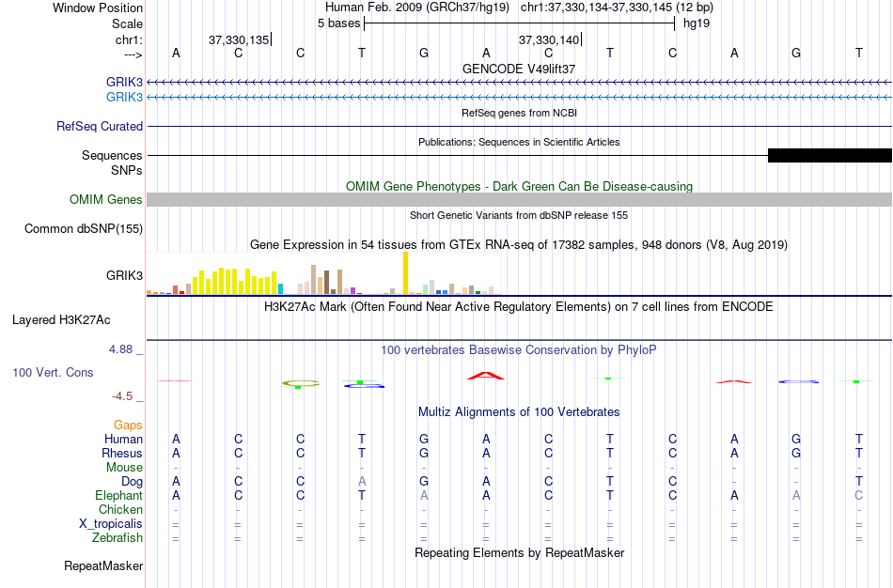Select the Mouse species row label
Image resolution: width=893 pixels, height=588 pixels.
pos(124,468)
